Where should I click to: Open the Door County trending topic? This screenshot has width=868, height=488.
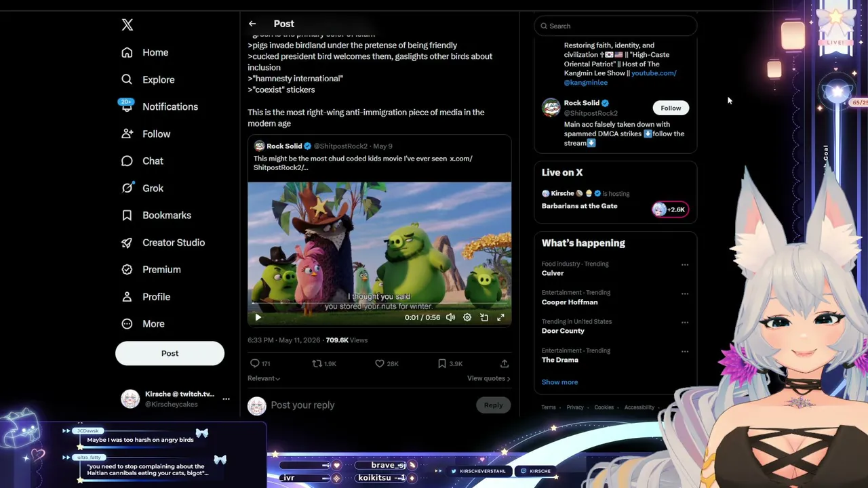click(563, 331)
